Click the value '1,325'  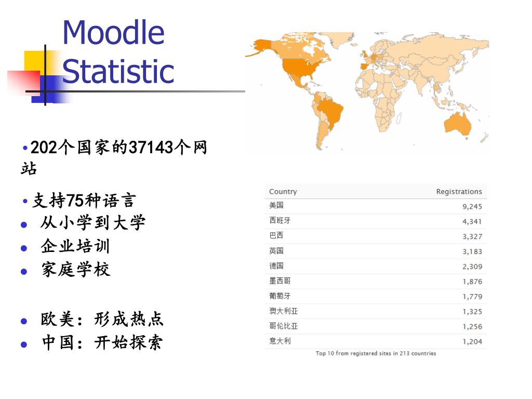pos(472,312)
